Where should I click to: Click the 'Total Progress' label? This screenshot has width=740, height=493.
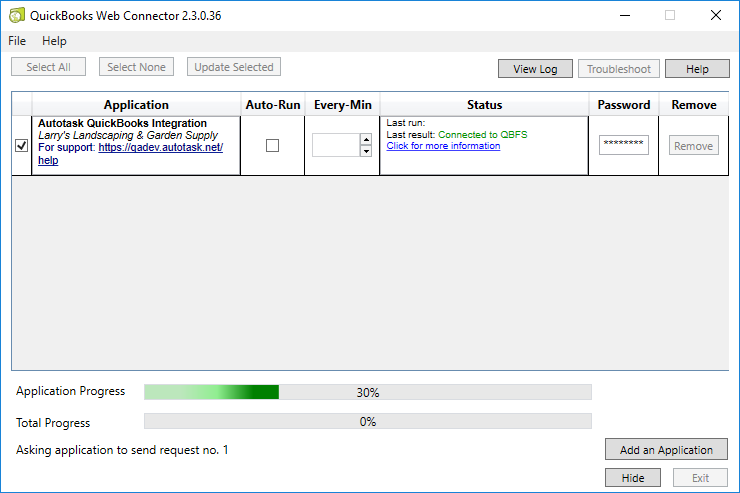53,423
